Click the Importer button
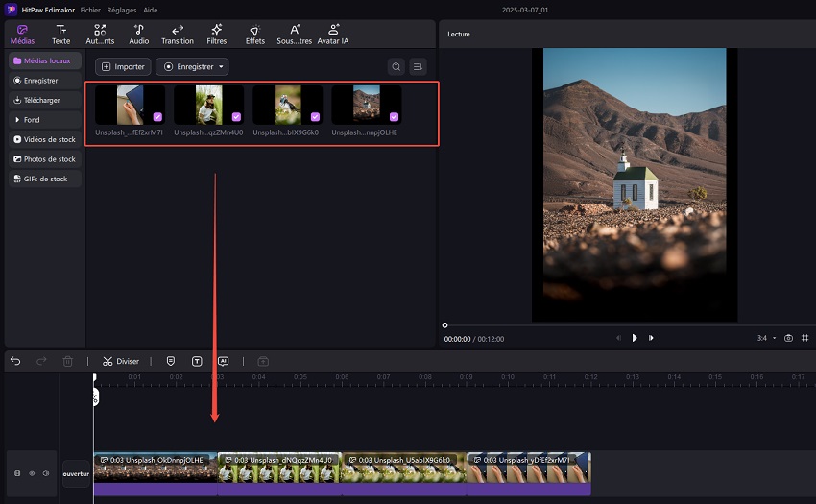 click(x=123, y=67)
